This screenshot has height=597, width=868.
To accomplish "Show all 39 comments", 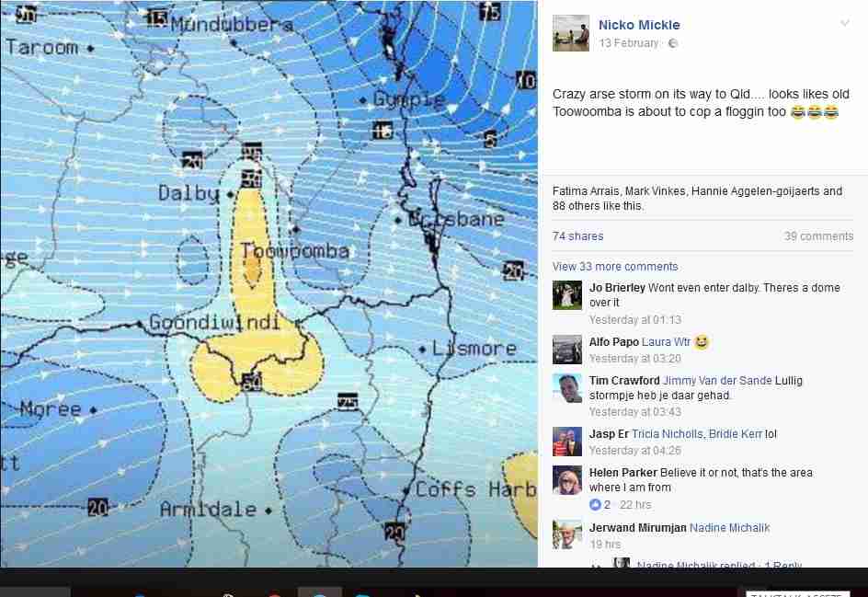I will [818, 236].
